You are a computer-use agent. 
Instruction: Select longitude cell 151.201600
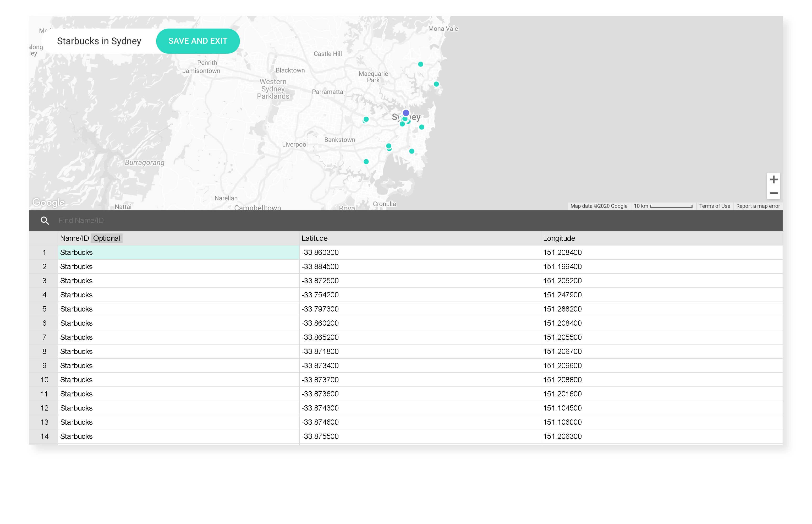tap(662, 394)
